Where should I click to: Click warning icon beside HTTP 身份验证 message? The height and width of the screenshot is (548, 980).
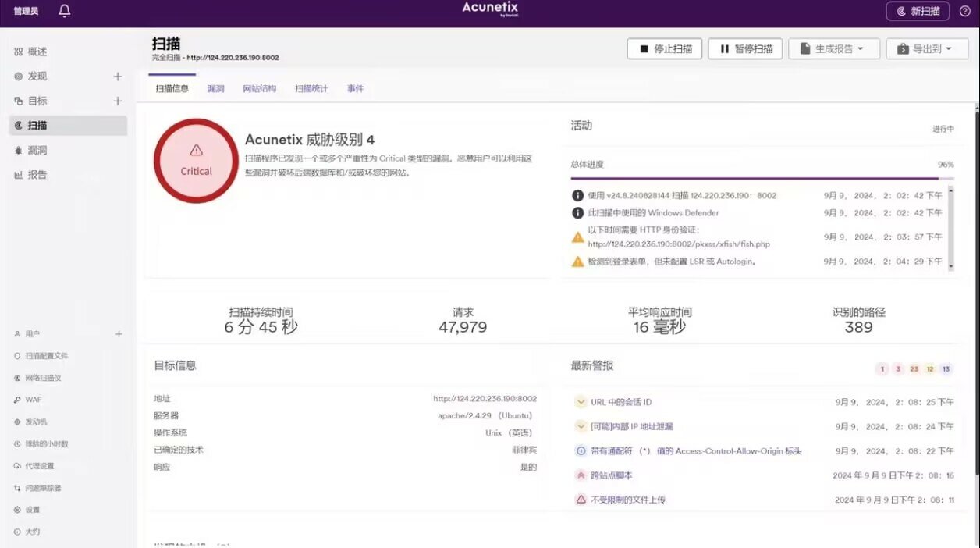click(x=577, y=237)
